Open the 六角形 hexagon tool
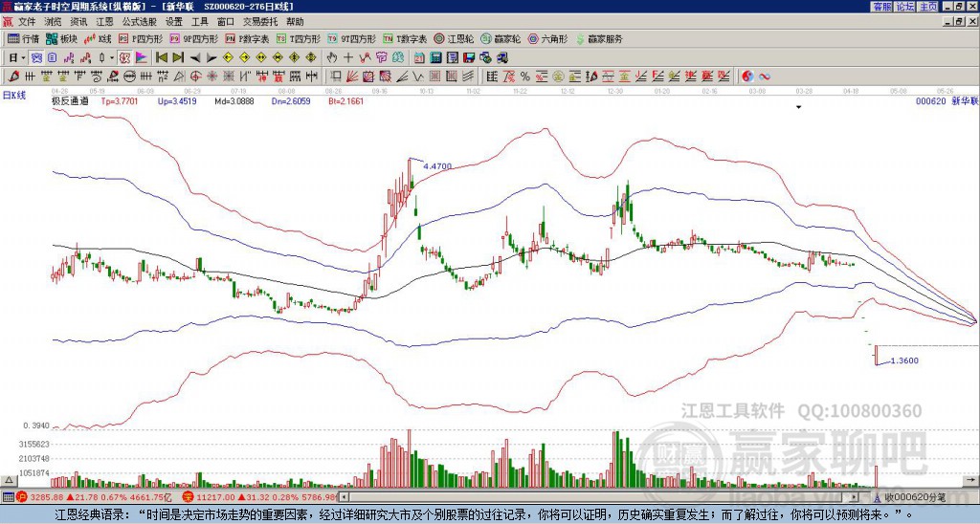 (548, 38)
